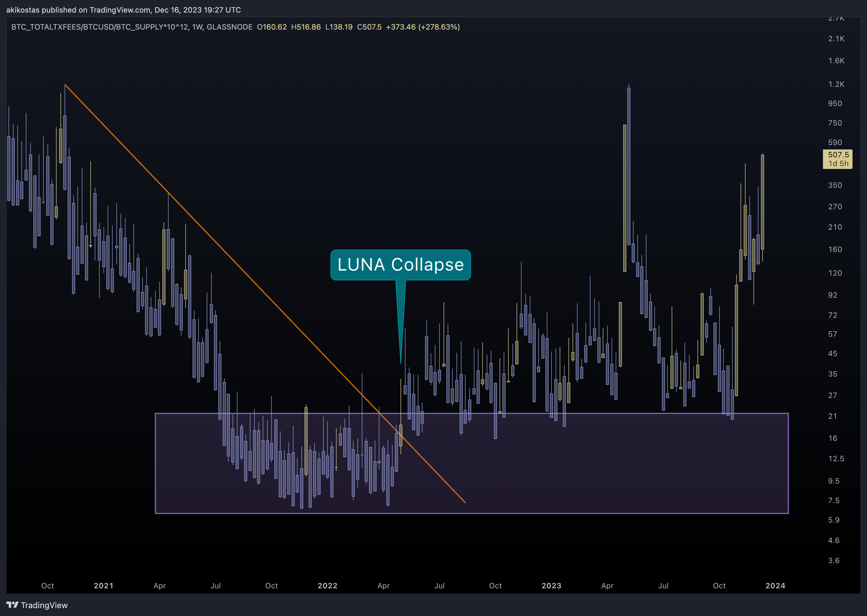Click the 27 price axis label
The height and width of the screenshot is (616, 867).
point(832,396)
